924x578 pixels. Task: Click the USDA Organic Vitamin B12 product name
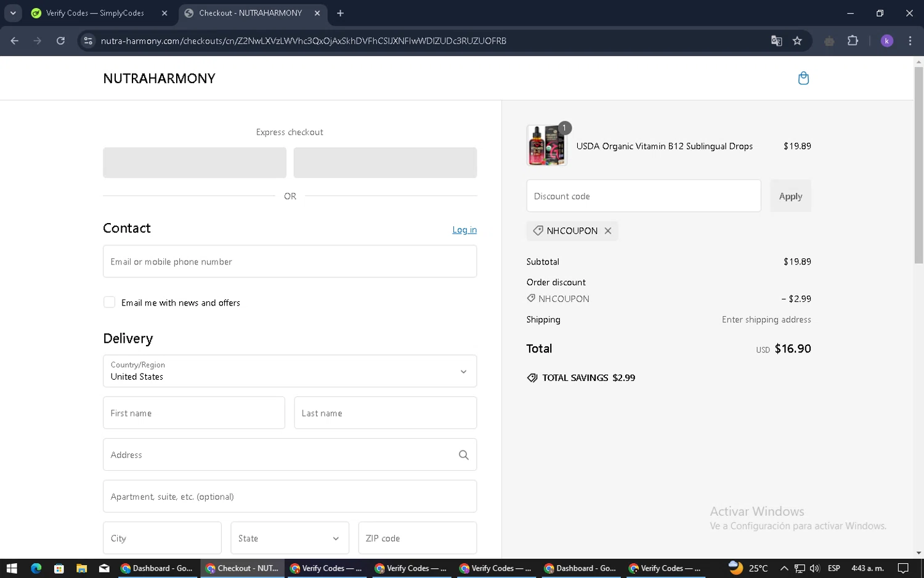click(x=664, y=146)
